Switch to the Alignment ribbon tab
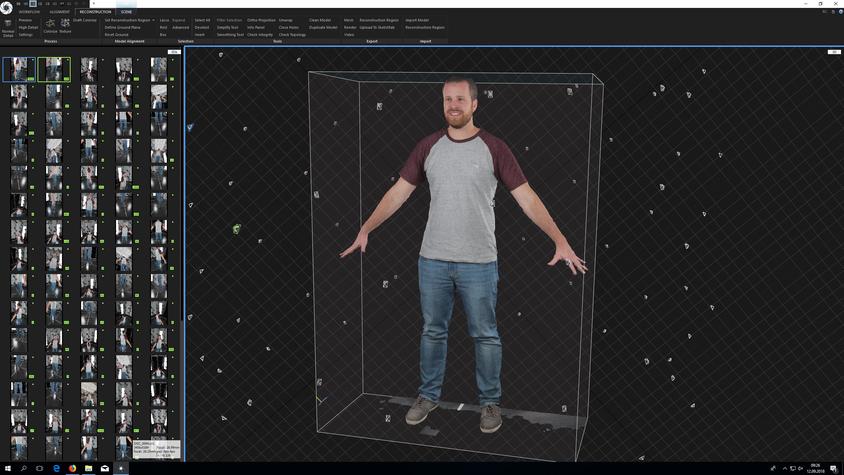 pos(60,12)
